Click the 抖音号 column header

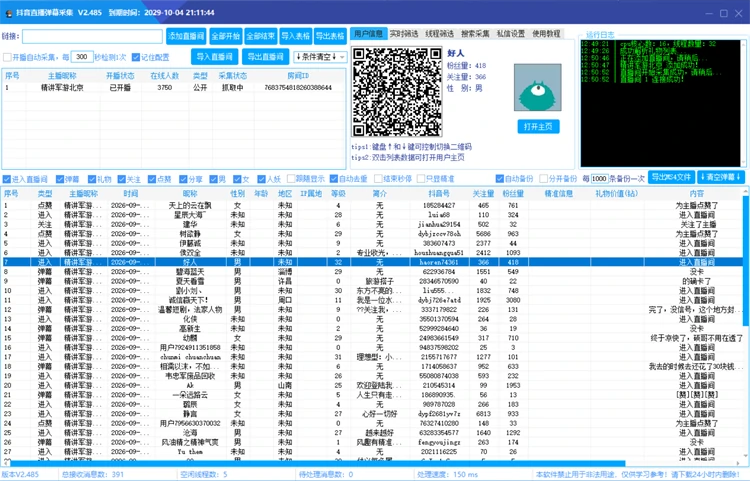pyautogui.click(x=439, y=194)
